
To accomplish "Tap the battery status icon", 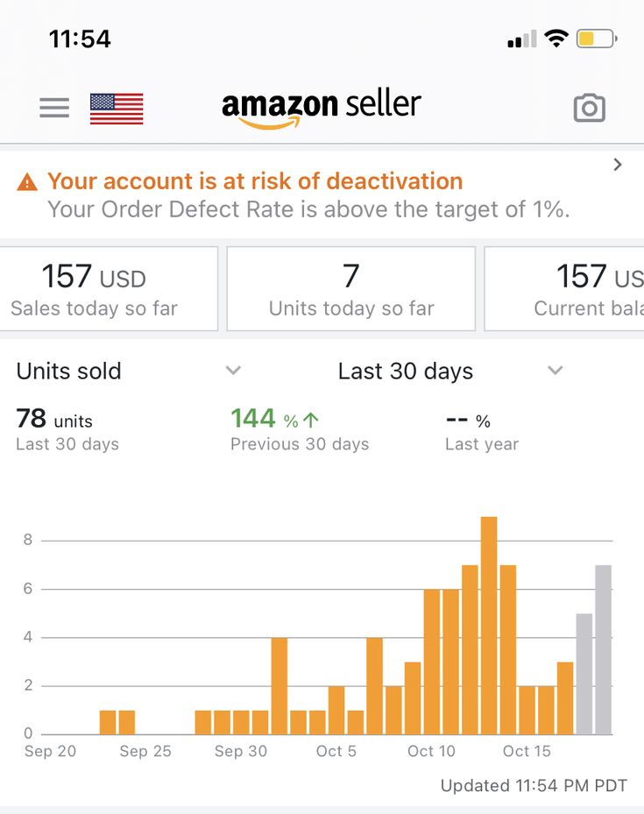I will [597, 39].
